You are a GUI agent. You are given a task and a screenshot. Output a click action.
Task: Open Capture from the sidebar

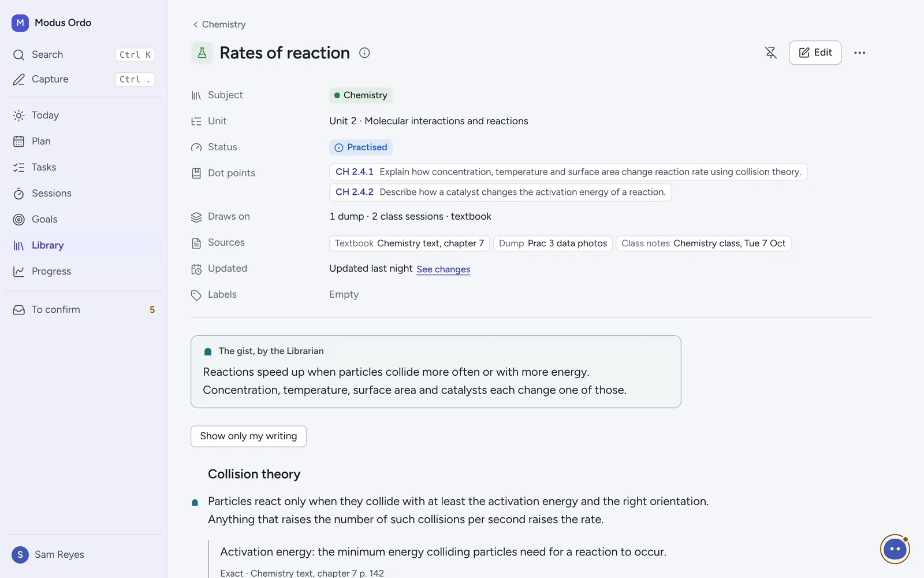click(x=84, y=79)
